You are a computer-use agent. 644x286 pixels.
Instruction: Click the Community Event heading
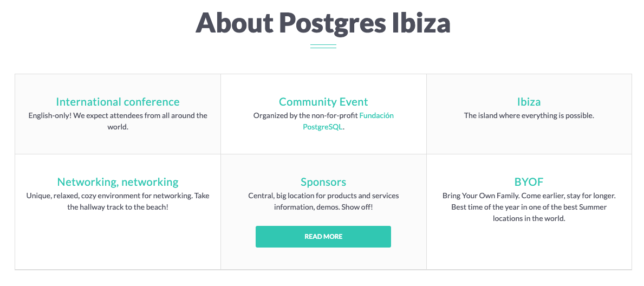(x=323, y=101)
